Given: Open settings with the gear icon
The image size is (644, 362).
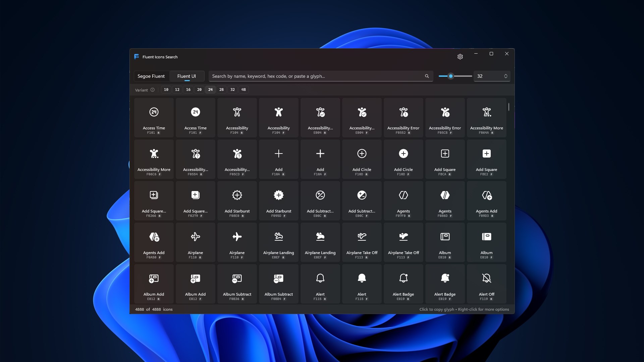Looking at the screenshot, I should pyautogui.click(x=460, y=57).
